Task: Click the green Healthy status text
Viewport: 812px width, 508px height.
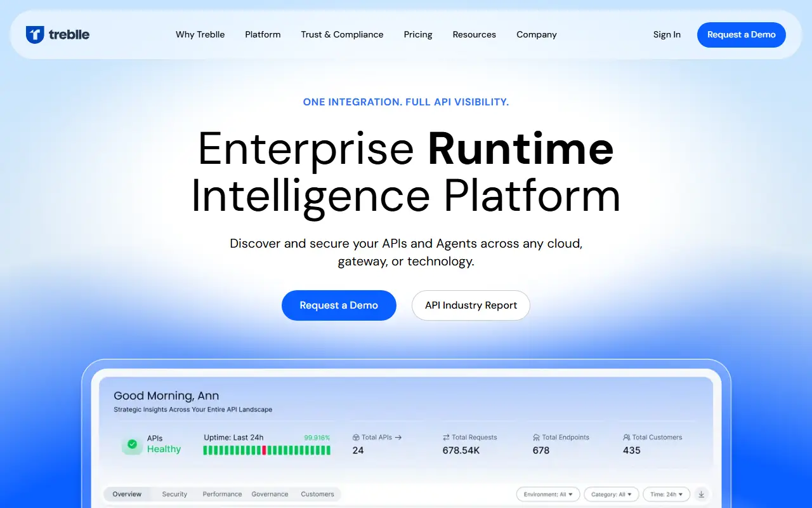Action: point(164,449)
